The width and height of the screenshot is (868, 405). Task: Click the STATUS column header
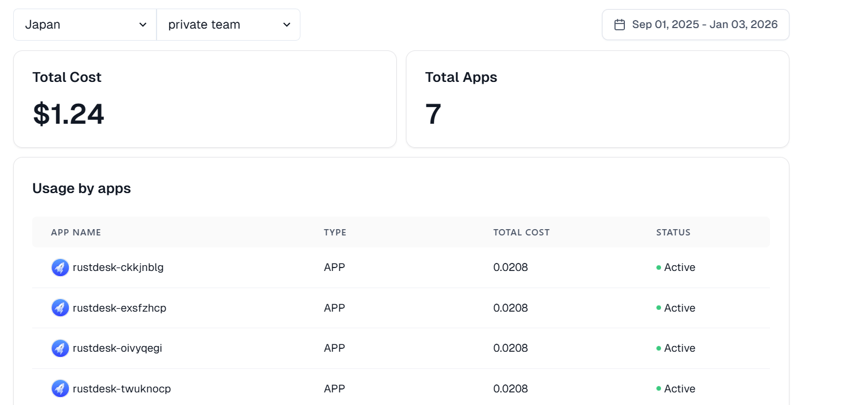[673, 233]
